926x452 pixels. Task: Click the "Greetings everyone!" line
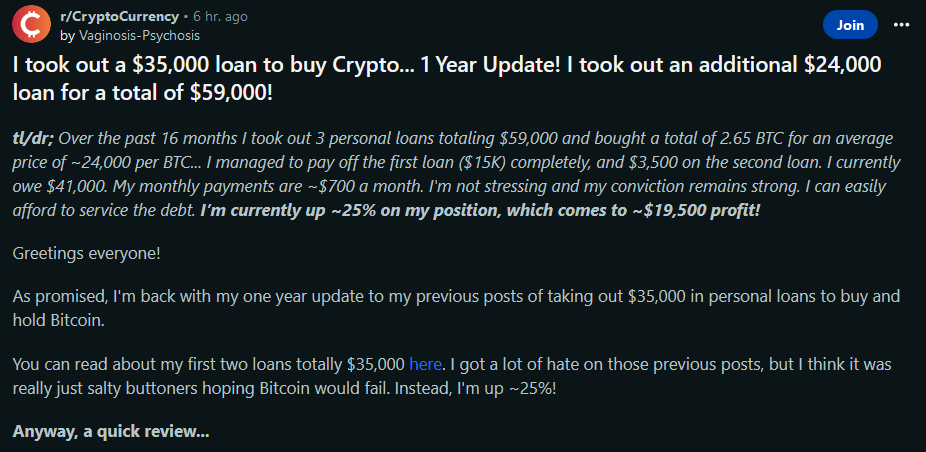(86, 254)
